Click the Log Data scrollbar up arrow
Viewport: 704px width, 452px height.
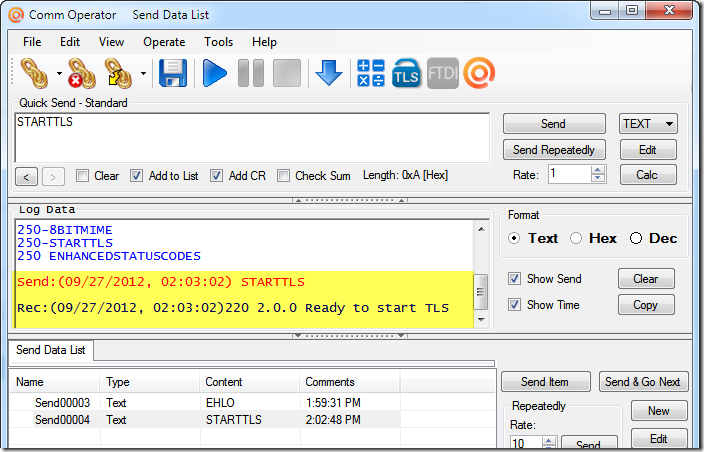pyautogui.click(x=481, y=229)
